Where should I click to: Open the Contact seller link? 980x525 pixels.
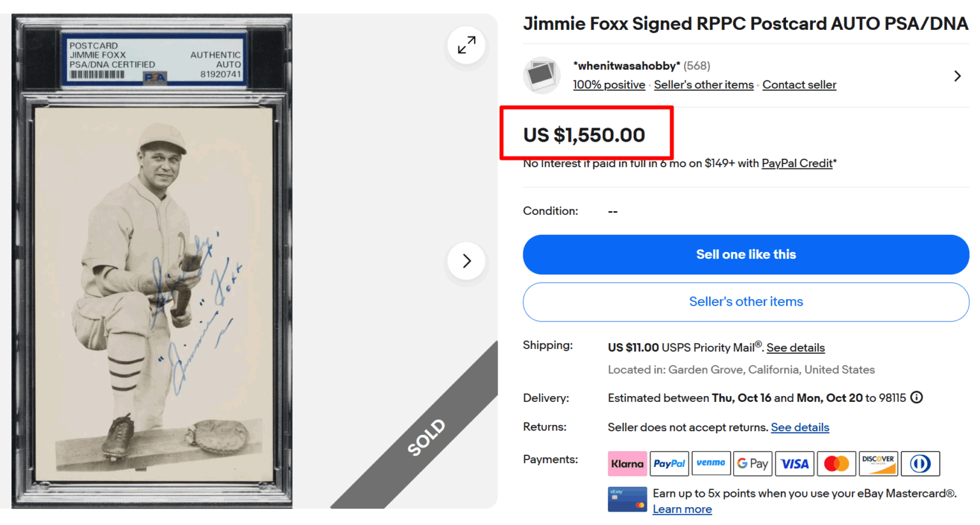799,85
